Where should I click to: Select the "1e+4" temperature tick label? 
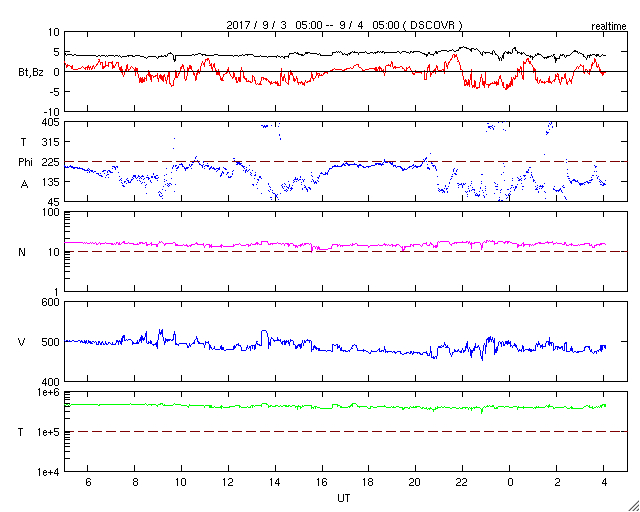[x=50, y=472]
